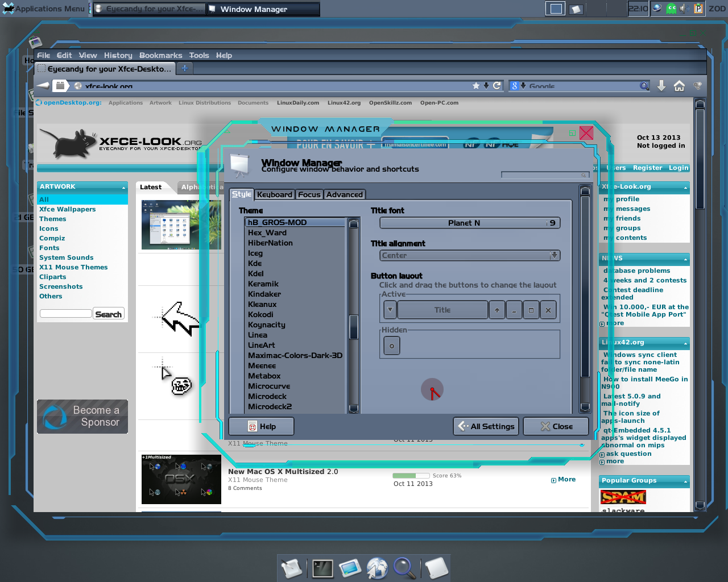Click the maximize square button in Active layout

(x=531, y=310)
